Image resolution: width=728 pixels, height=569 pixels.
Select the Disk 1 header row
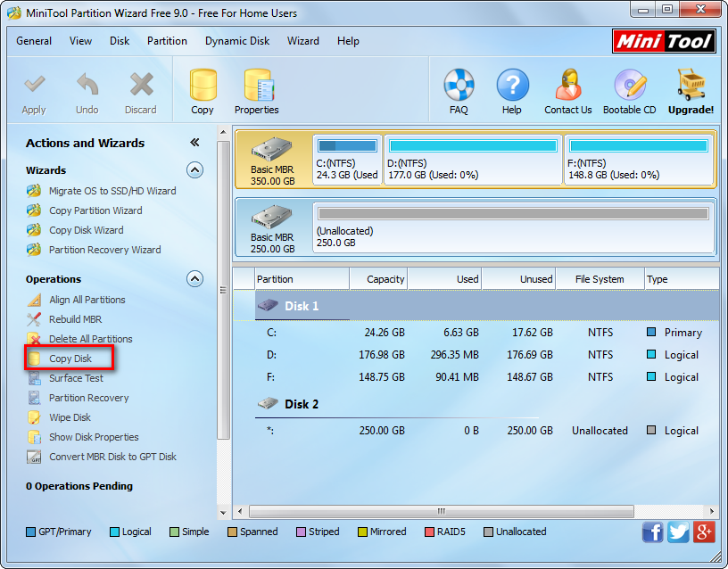[x=476, y=306]
